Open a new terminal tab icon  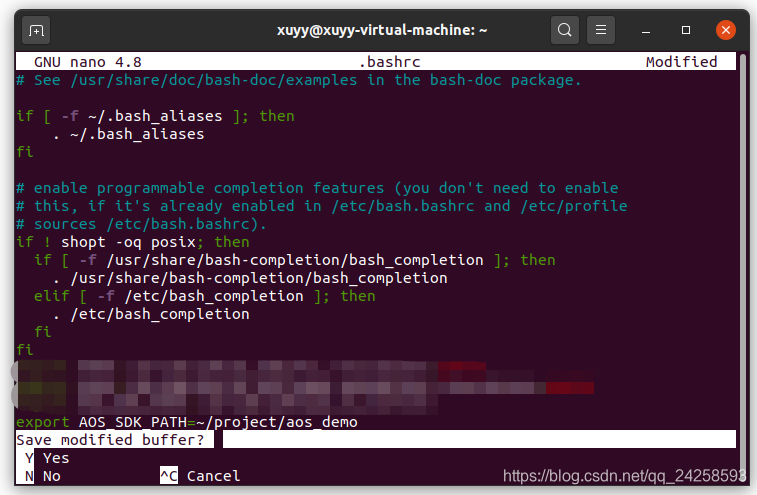click(36, 30)
